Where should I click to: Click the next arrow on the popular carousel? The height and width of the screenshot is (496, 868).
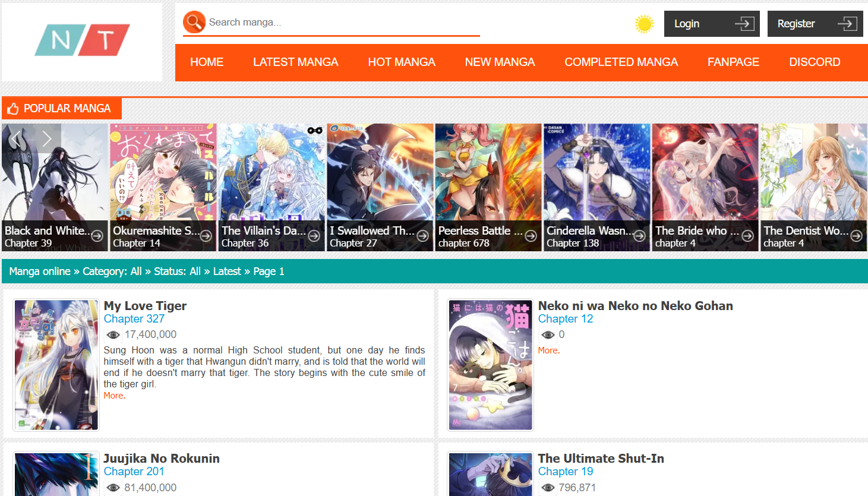[46, 138]
